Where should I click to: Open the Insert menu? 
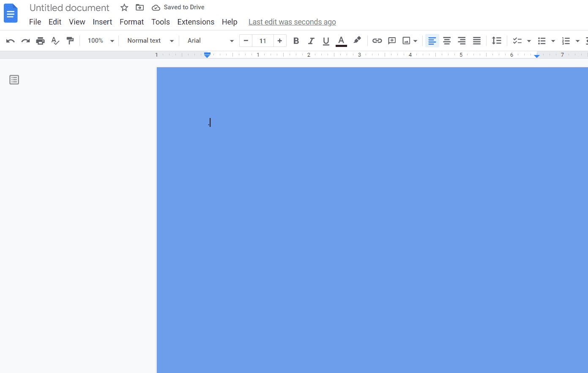[x=102, y=22]
